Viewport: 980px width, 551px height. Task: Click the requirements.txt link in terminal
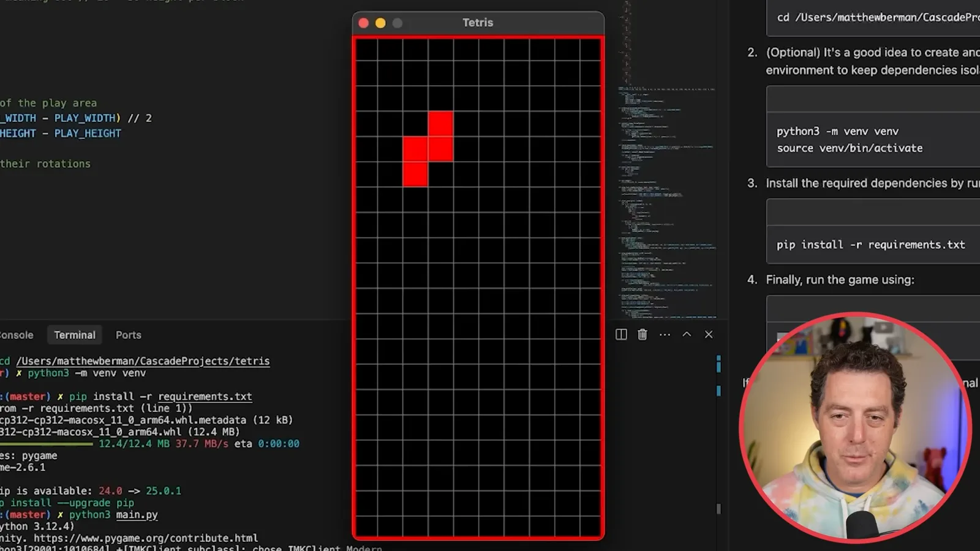(x=205, y=397)
